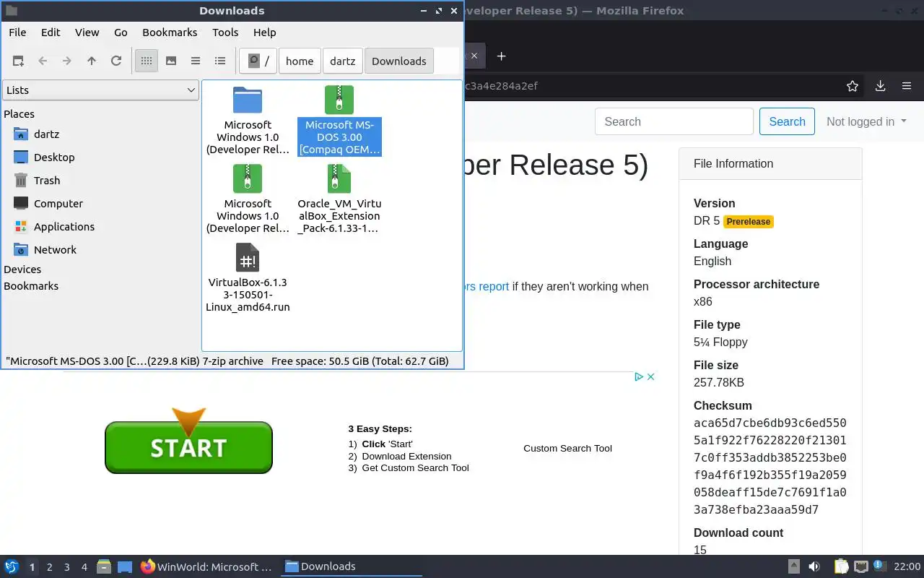Open the removable media eject tray icon

793,566
